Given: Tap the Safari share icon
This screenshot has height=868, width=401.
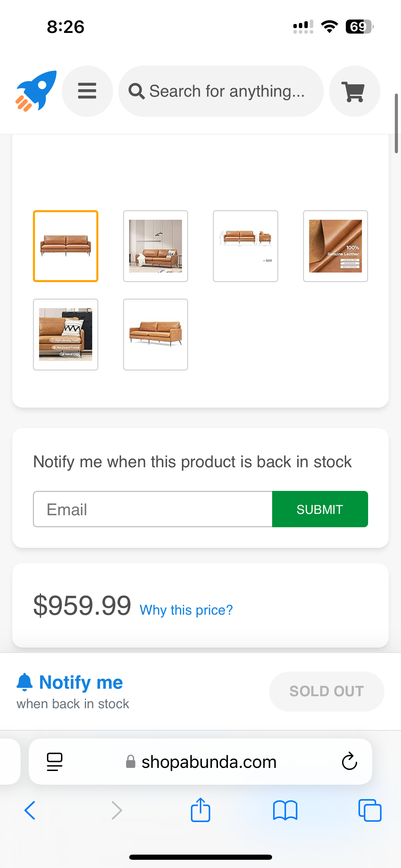Looking at the screenshot, I should pos(200,810).
